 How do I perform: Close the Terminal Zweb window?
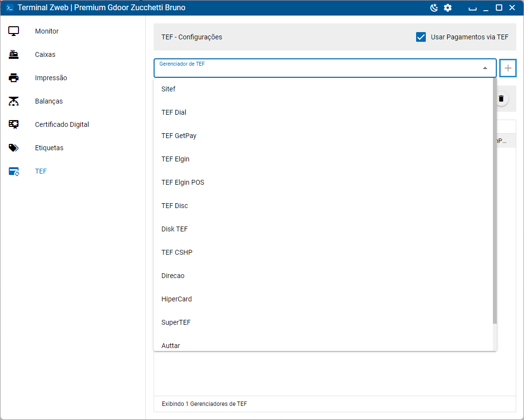pos(512,8)
